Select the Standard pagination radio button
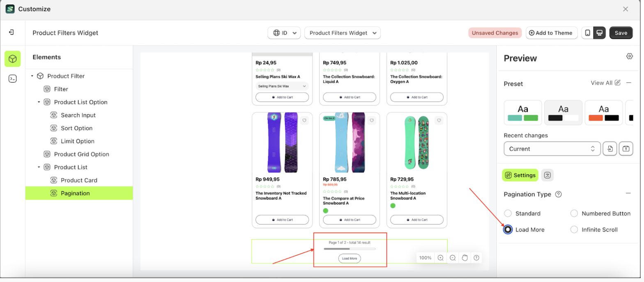 508,213
